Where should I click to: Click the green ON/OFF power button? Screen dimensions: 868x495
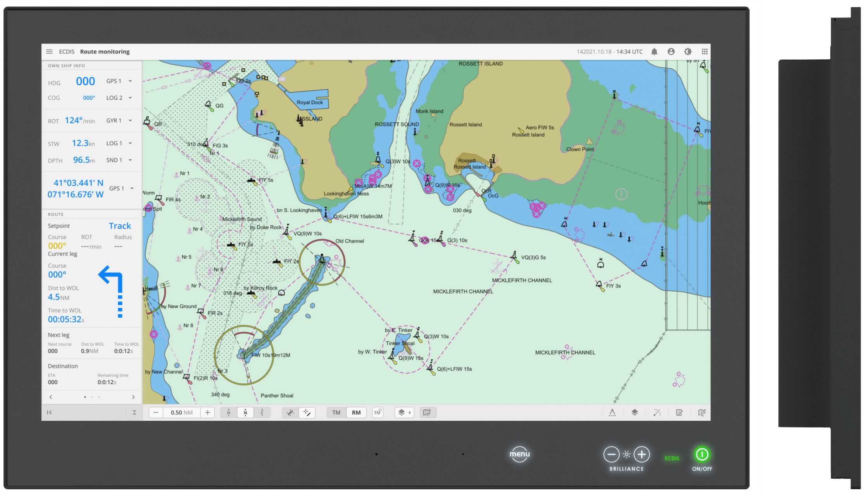(x=702, y=454)
